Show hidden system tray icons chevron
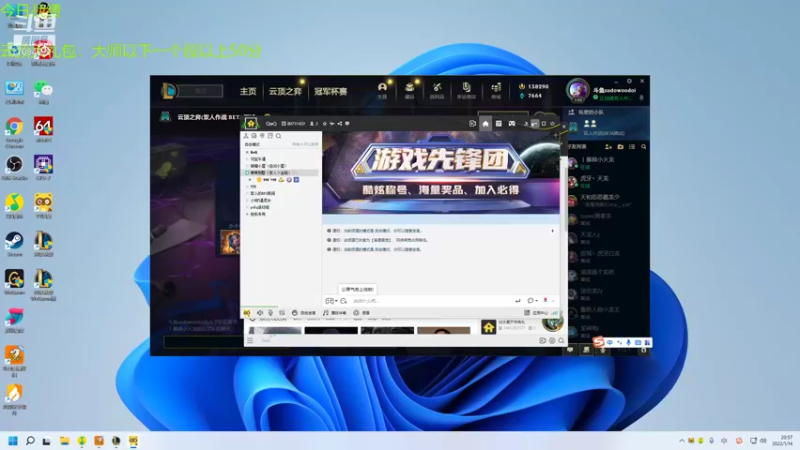The width and height of the screenshot is (800, 450). click(682, 441)
